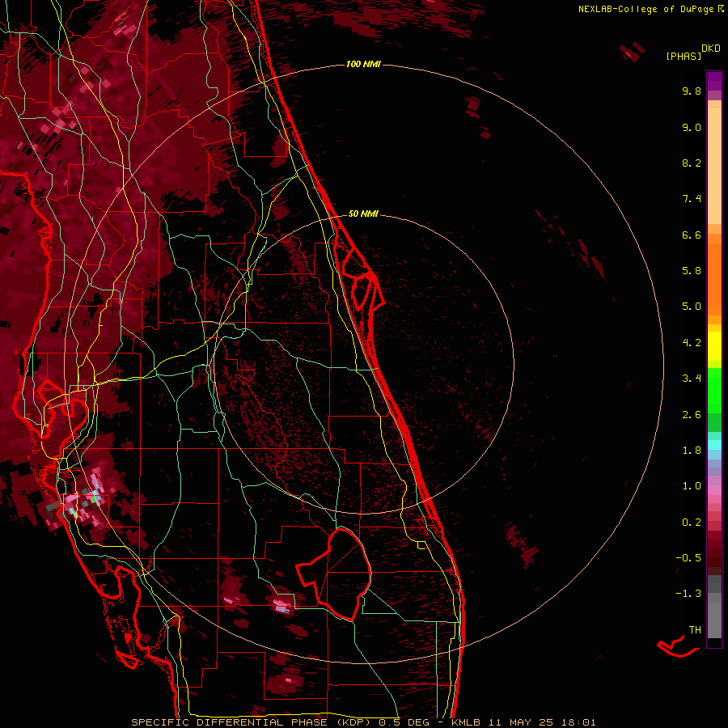Screen dimensions: 728x728
Task: Click the KMLB 11 MAY 25 18:01 timestamp
Action: click(x=523, y=722)
